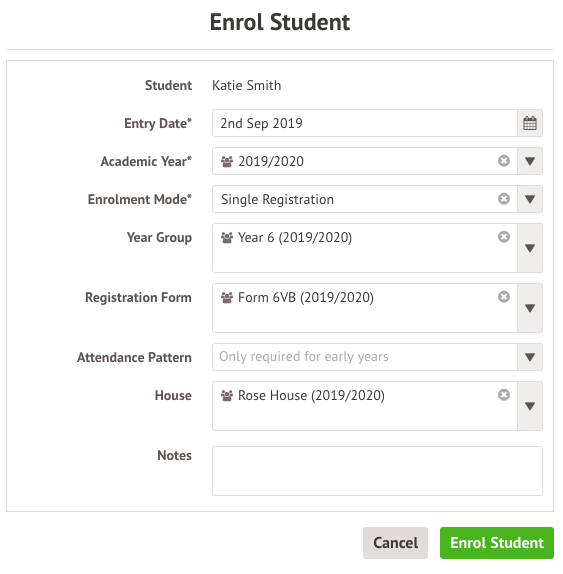This screenshot has width=563, height=574.
Task: Remove Year 6 (2019/2020) from Year Group
Action: click(x=504, y=237)
